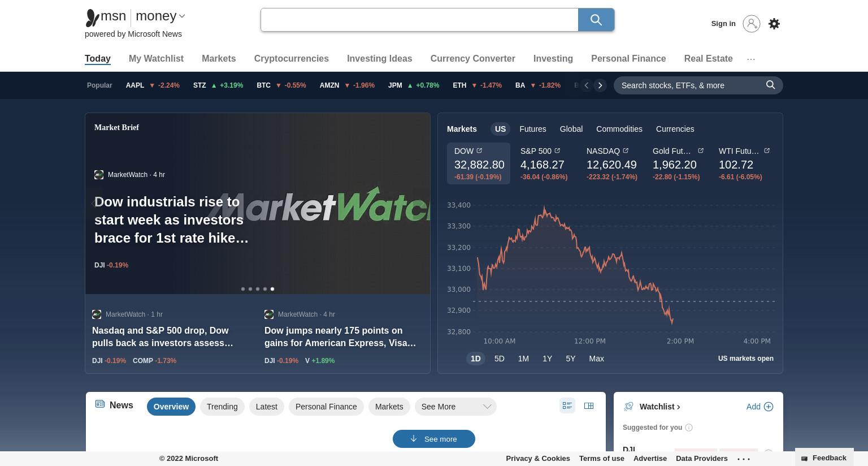Expand the money dropdown chevron
The width and height of the screenshot is (868, 466).
[x=182, y=16]
